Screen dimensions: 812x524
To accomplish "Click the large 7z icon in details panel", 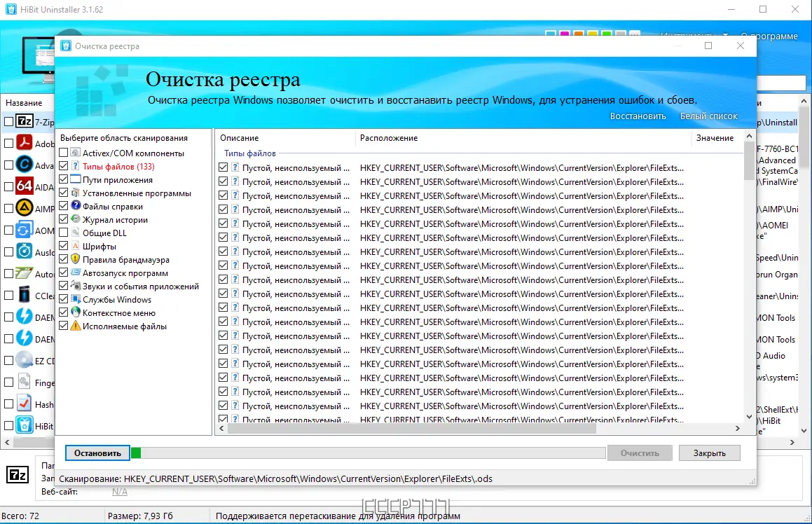I will (18, 474).
